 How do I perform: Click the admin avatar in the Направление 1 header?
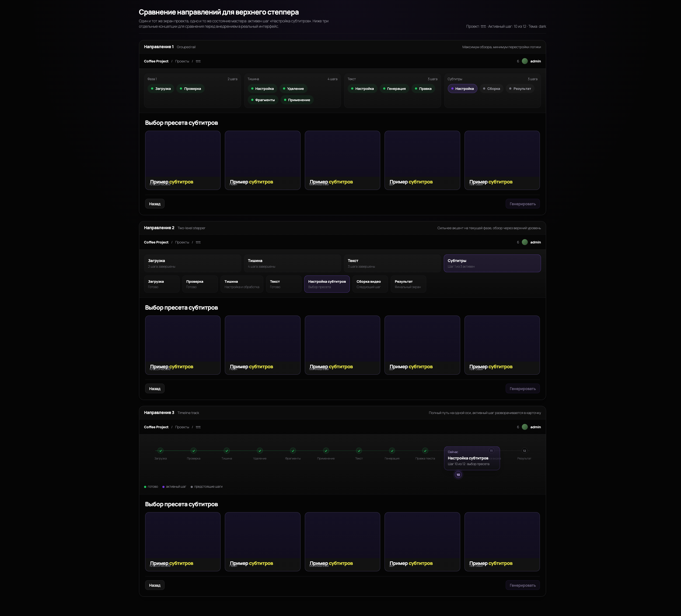[x=525, y=61]
